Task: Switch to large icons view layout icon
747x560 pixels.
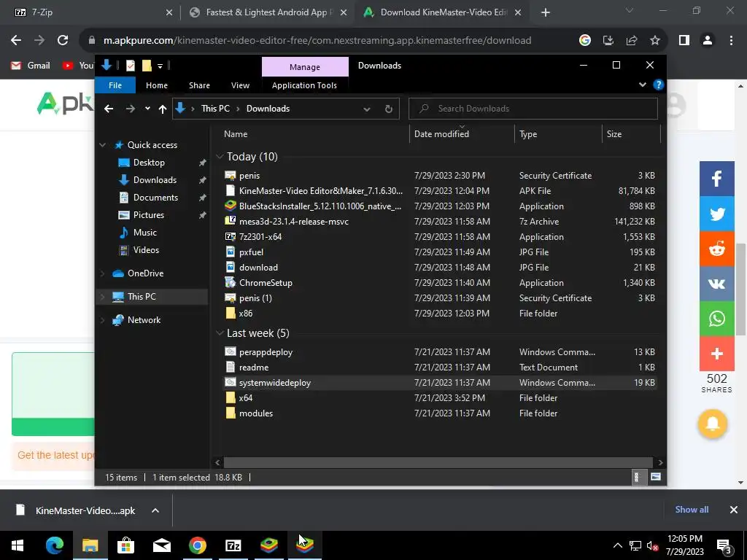Action: tap(656, 477)
